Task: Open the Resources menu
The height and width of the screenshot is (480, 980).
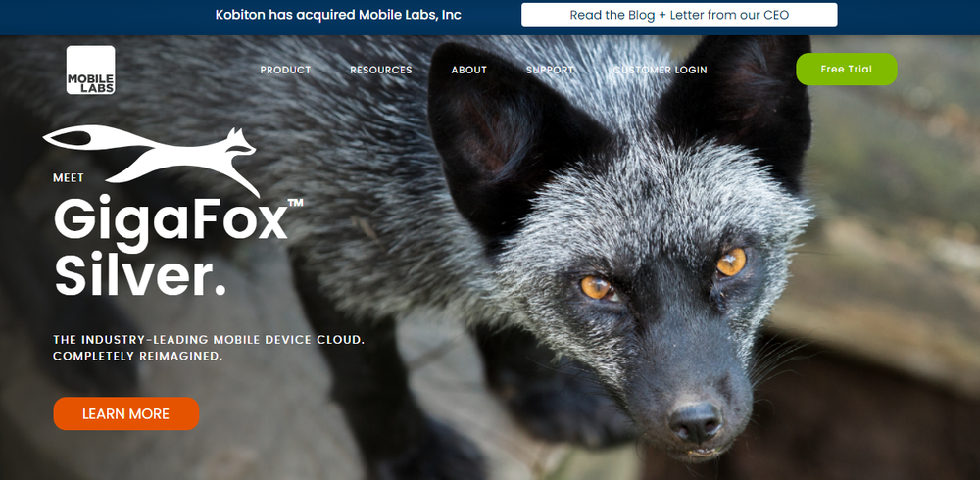Action: [x=380, y=70]
